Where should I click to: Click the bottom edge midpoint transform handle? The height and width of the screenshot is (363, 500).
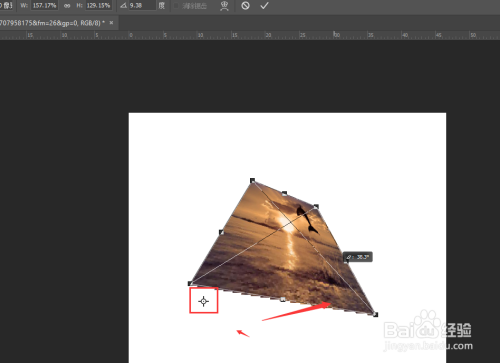[283, 299]
